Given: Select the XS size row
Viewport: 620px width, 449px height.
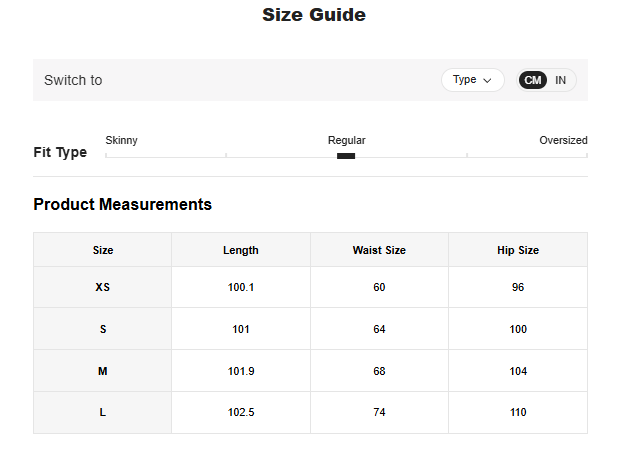Looking at the screenshot, I should [103, 287].
